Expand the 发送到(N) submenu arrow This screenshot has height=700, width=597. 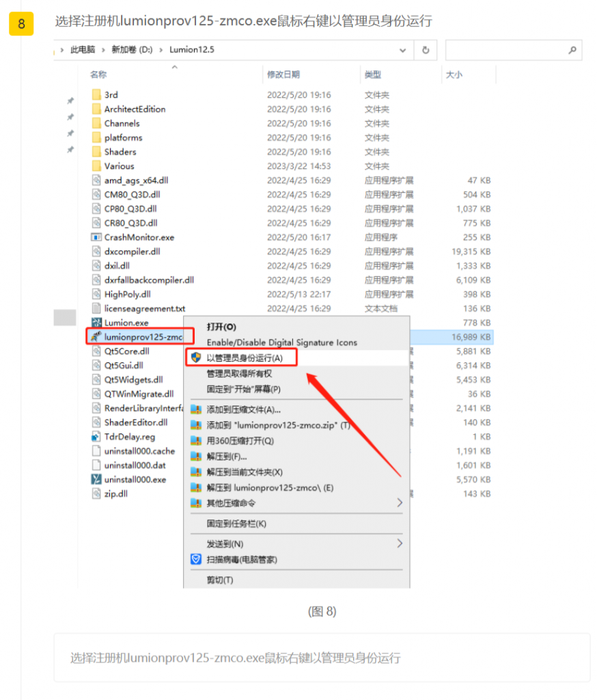[x=400, y=543]
